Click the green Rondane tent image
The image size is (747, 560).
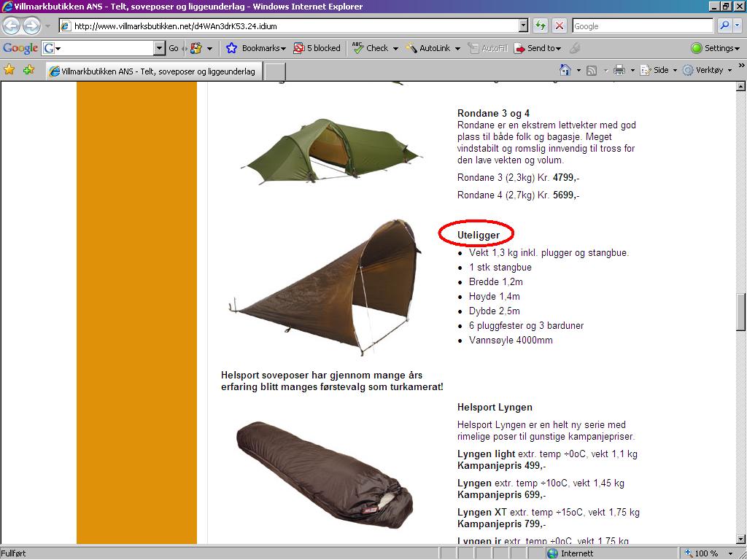tap(332, 151)
